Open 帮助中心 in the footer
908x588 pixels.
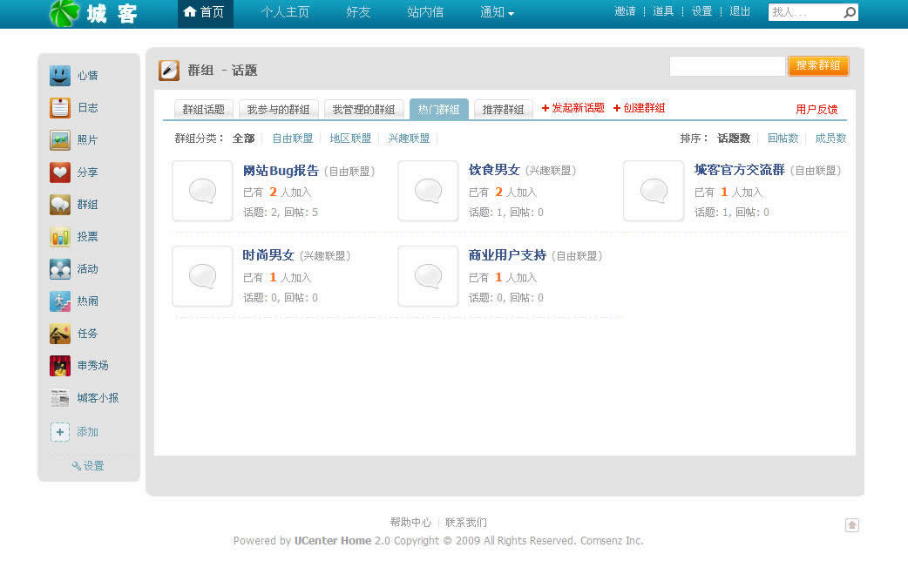tap(410, 523)
